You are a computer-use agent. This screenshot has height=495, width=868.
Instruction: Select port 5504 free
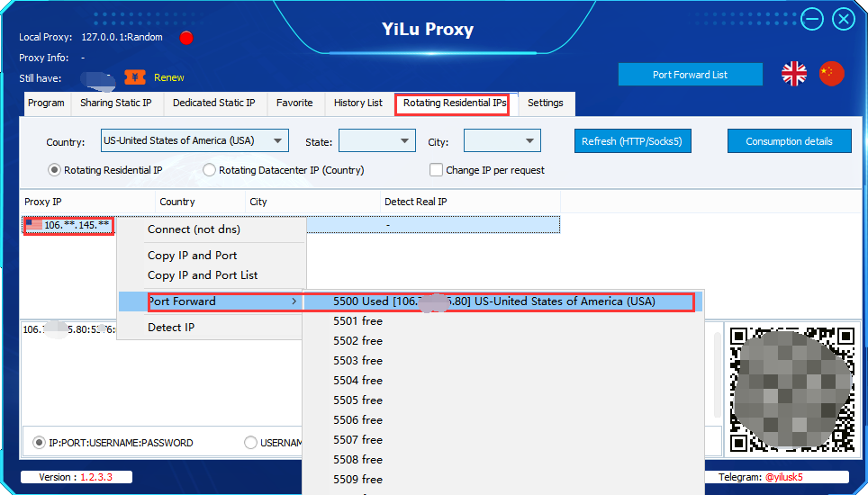click(x=502, y=381)
